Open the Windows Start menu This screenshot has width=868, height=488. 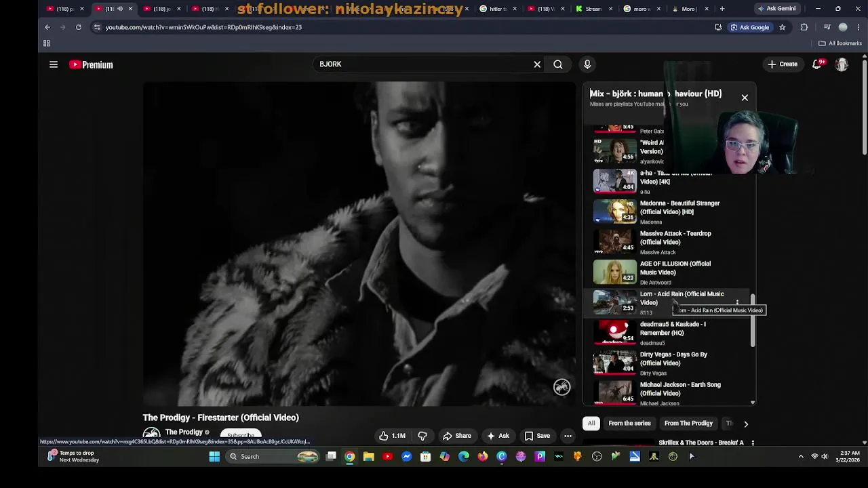click(x=214, y=457)
